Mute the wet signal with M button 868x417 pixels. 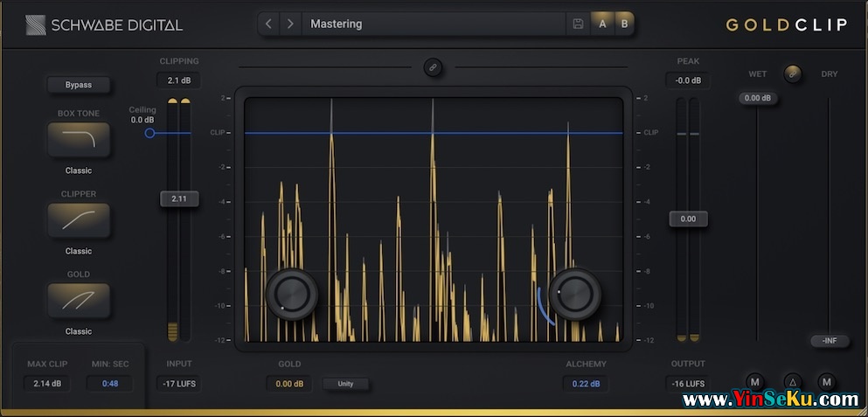point(756,382)
